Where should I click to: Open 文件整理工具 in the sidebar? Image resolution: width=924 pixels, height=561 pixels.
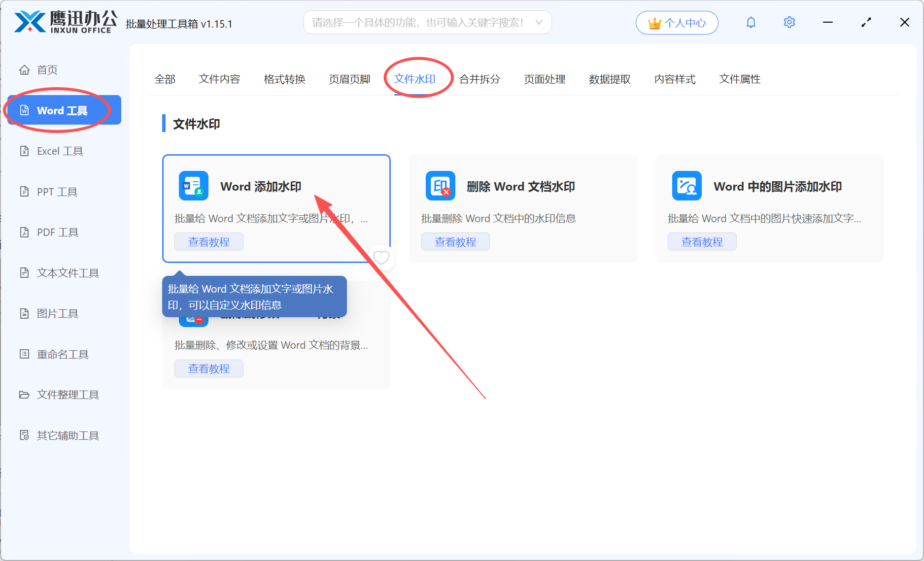65,395
